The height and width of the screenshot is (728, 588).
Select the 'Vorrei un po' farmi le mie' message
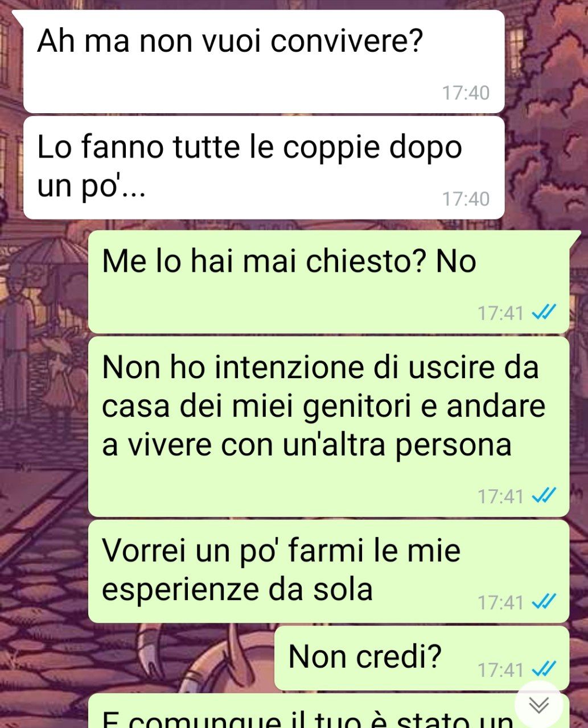(329, 571)
